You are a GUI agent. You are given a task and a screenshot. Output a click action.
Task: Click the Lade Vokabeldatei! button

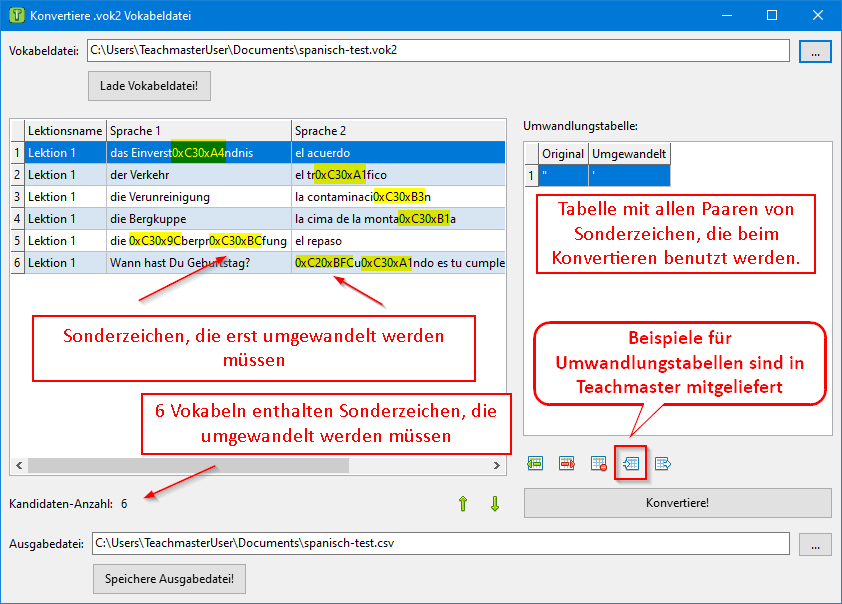click(x=149, y=86)
